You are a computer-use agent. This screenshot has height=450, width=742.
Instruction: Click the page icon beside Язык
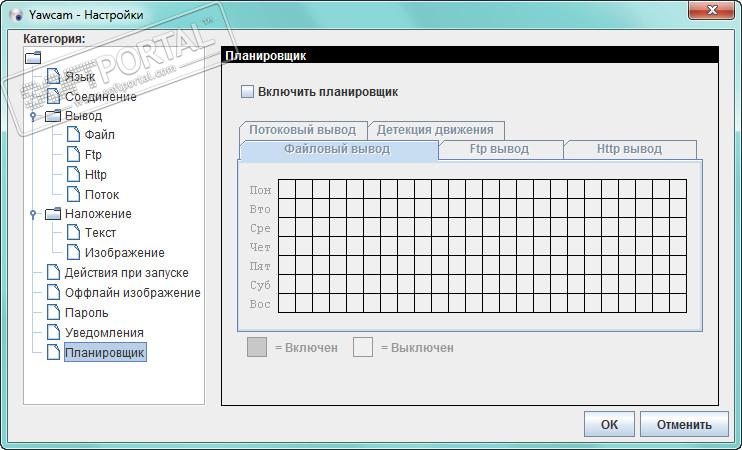[53, 76]
